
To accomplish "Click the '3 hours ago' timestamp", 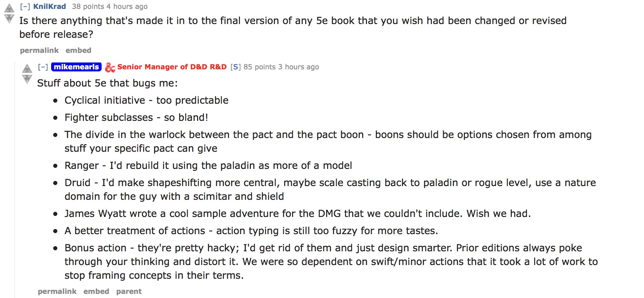I will click(x=298, y=67).
